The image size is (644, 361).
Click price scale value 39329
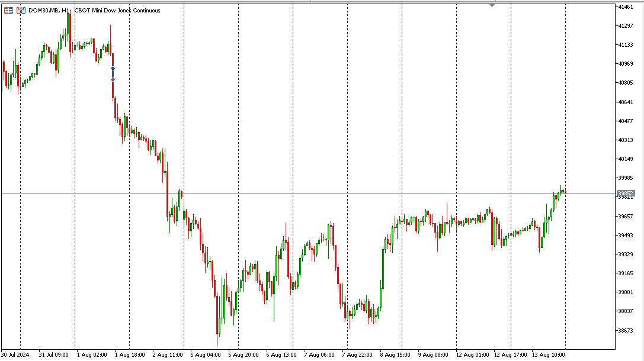click(x=626, y=254)
